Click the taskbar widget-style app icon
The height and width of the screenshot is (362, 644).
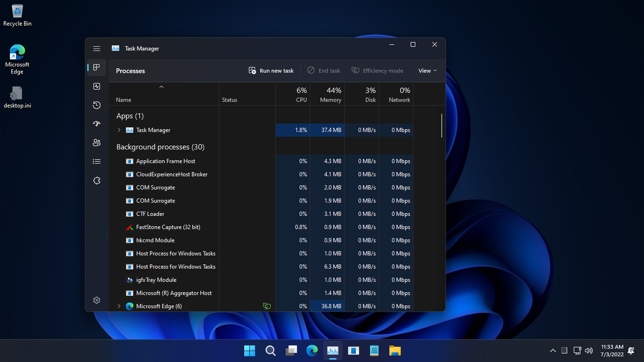coord(353,350)
